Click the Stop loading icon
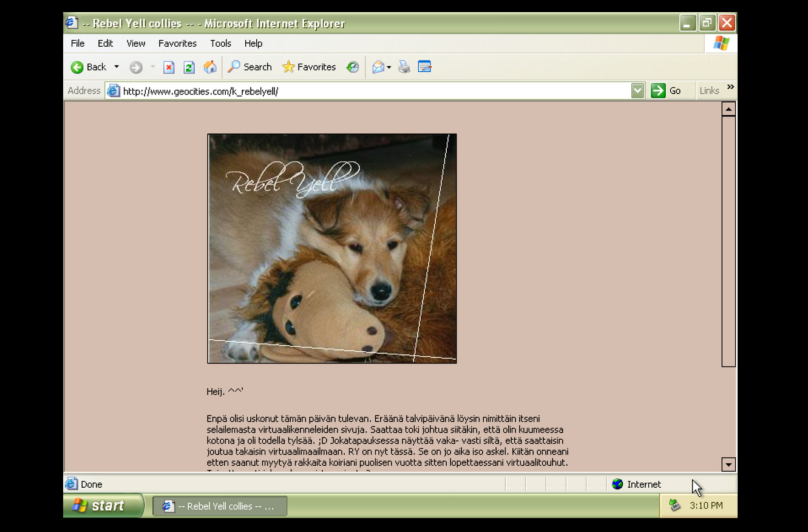This screenshot has width=808, height=532. click(169, 67)
